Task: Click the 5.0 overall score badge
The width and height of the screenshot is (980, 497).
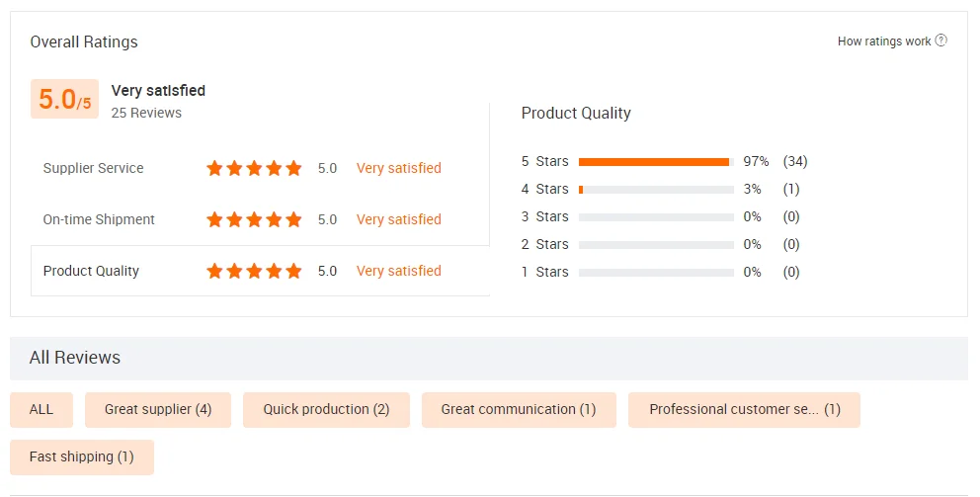Action: 64,99
